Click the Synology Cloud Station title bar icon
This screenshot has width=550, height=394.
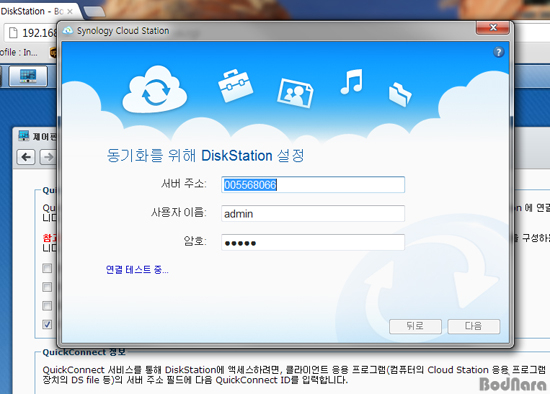[x=67, y=31]
